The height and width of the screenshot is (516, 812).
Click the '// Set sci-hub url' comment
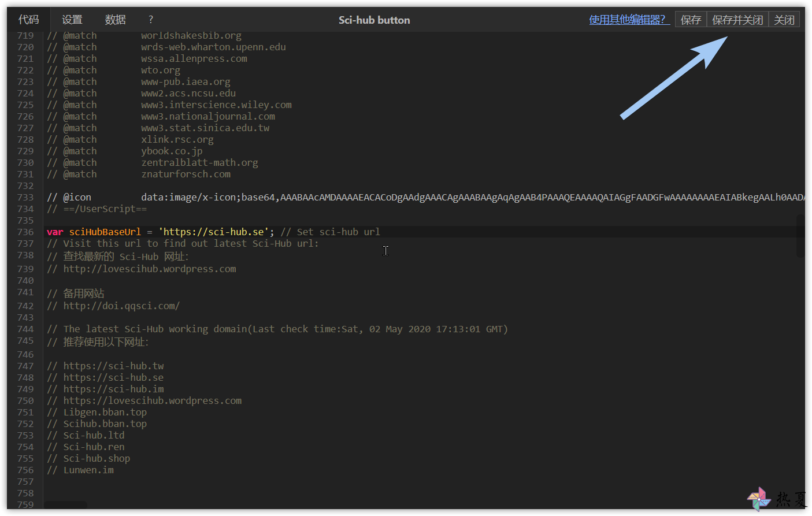[x=331, y=232]
